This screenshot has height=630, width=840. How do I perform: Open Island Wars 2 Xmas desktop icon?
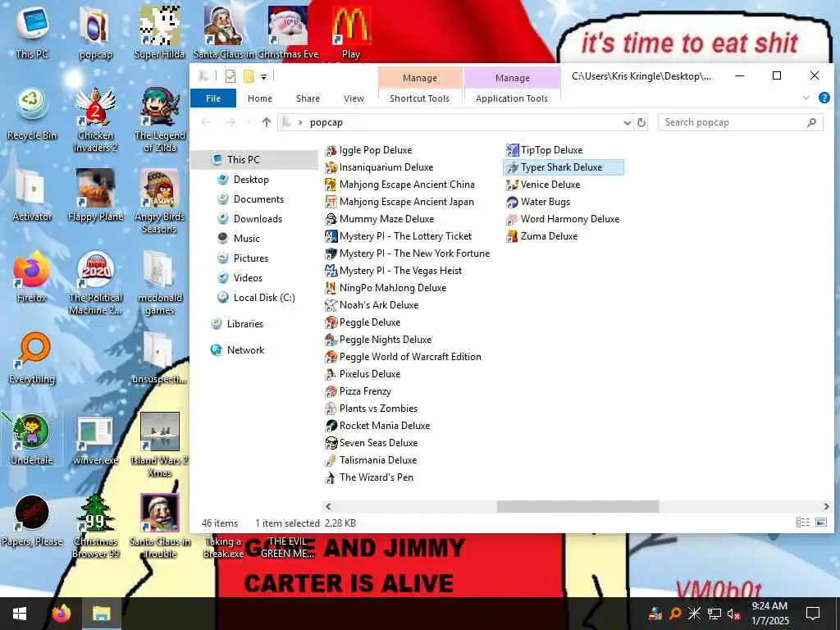coord(160,445)
